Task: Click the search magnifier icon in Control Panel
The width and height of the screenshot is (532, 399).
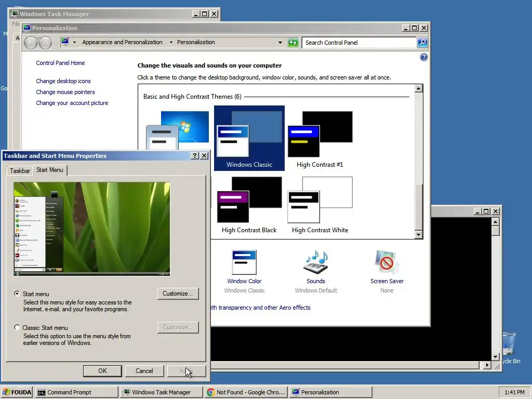Action: [x=422, y=43]
